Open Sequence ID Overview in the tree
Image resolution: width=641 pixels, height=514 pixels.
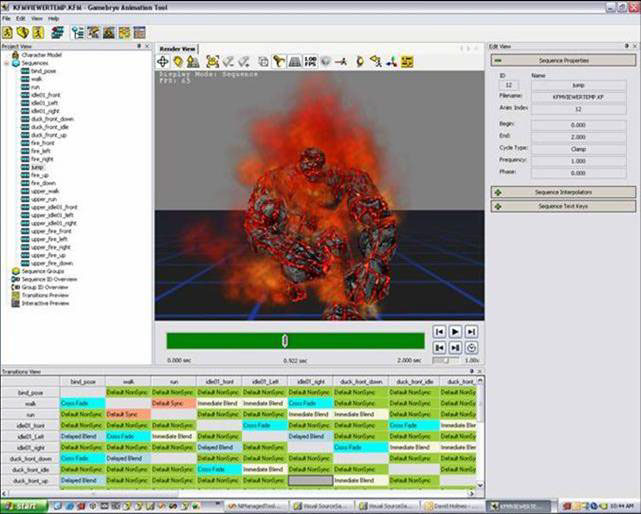click(49, 279)
